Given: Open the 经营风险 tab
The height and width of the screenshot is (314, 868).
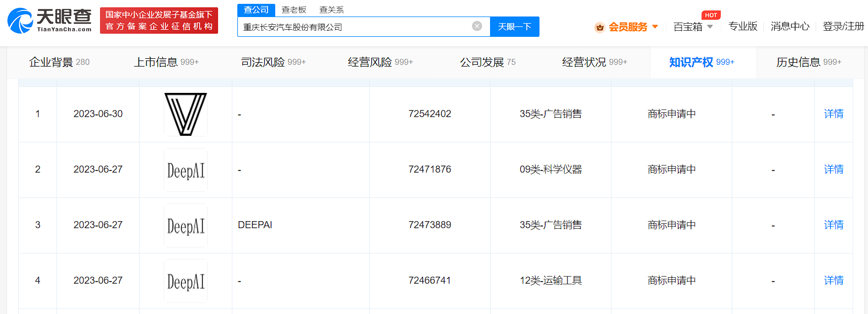Looking at the screenshot, I should click(x=381, y=62).
